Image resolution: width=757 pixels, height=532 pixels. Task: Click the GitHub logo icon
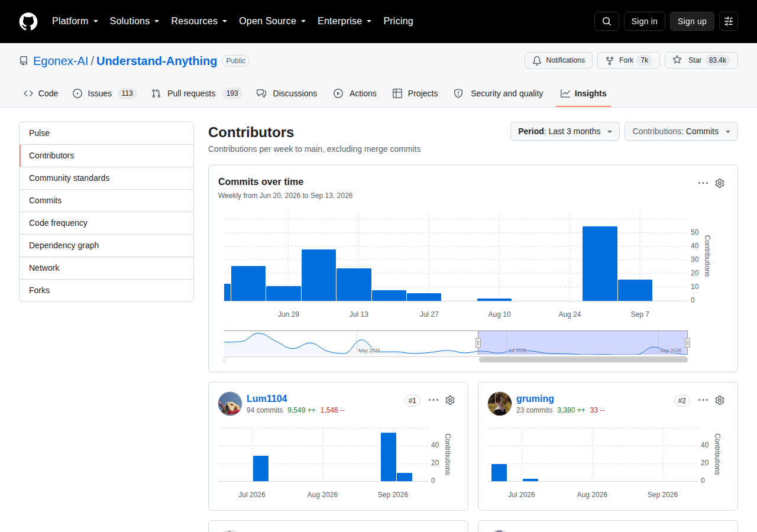[x=28, y=21]
